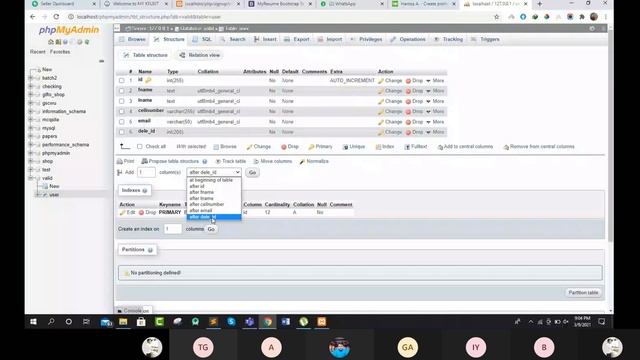The height and width of the screenshot is (360, 640).
Task: Click the red Drop icon for PRIMARY index
Action: coord(141,213)
